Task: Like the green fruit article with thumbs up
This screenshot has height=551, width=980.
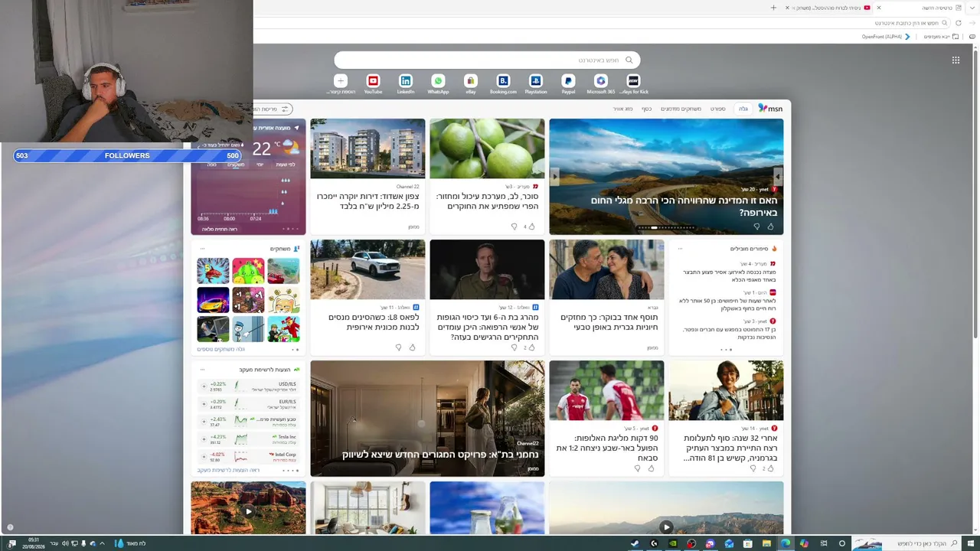Action: [531, 227]
